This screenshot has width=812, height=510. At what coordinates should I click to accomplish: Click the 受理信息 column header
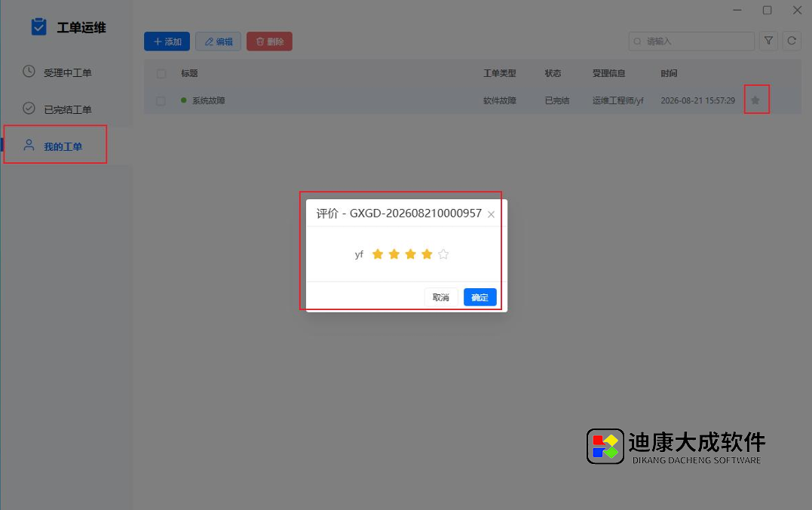pyautogui.click(x=609, y=73)
